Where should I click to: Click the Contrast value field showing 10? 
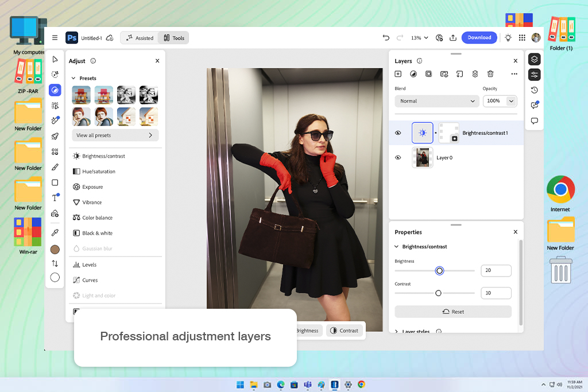point(496,293)
